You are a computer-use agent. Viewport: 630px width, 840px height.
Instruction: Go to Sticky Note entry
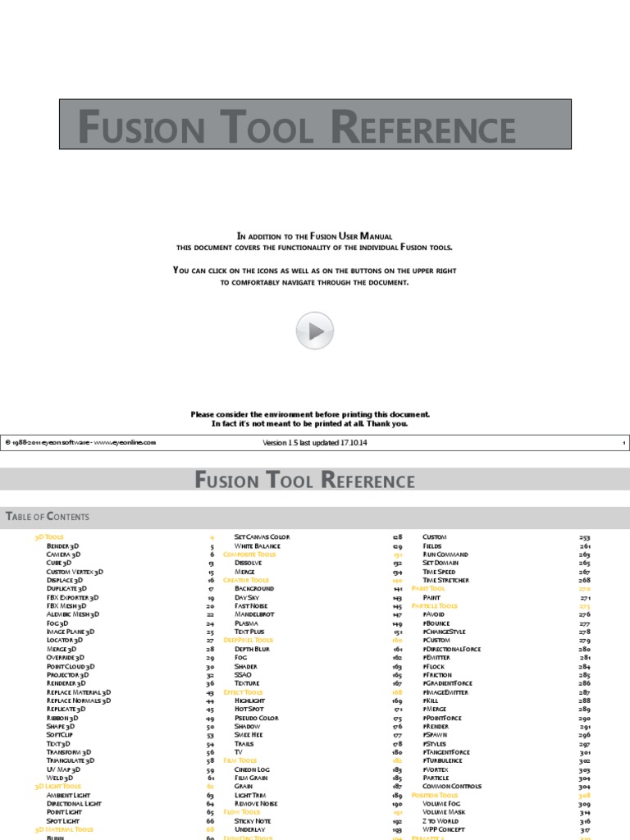tap(253, 820)
